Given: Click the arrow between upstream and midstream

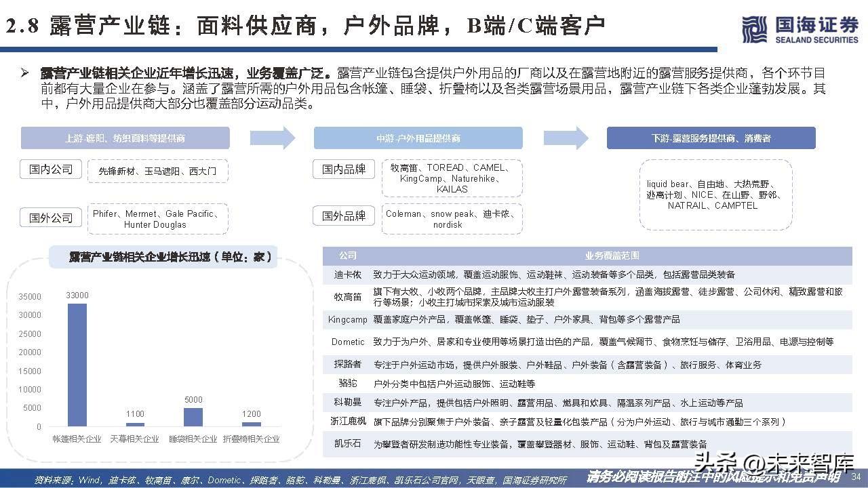Looking at the screenshot, I should click(273, 138).
